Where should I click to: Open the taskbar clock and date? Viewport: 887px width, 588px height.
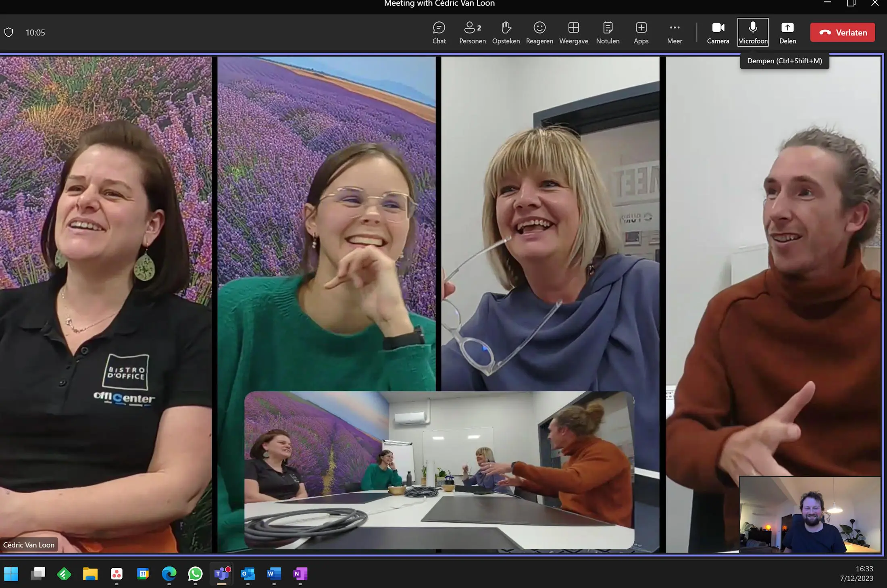coord(856,573)
